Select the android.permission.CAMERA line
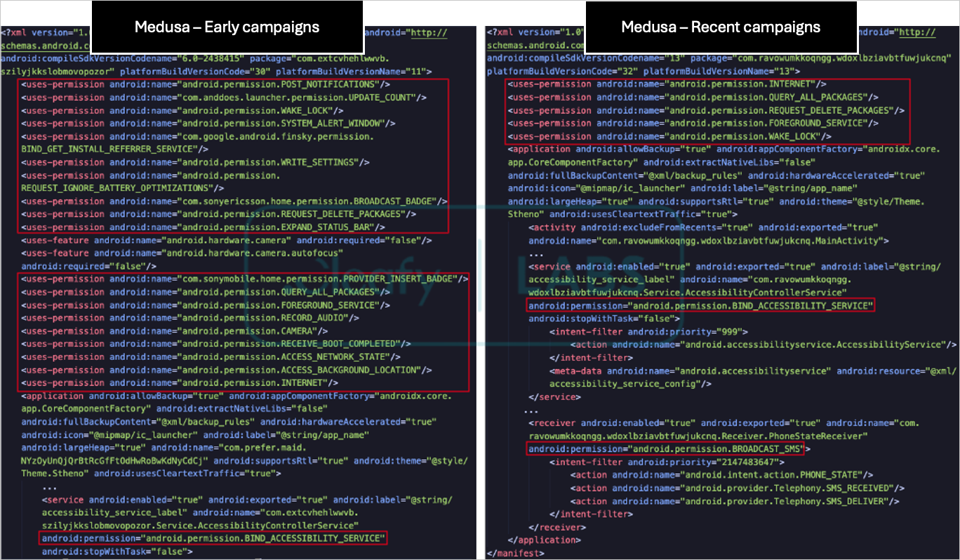960x560 pixels. [x=175, y=331]
